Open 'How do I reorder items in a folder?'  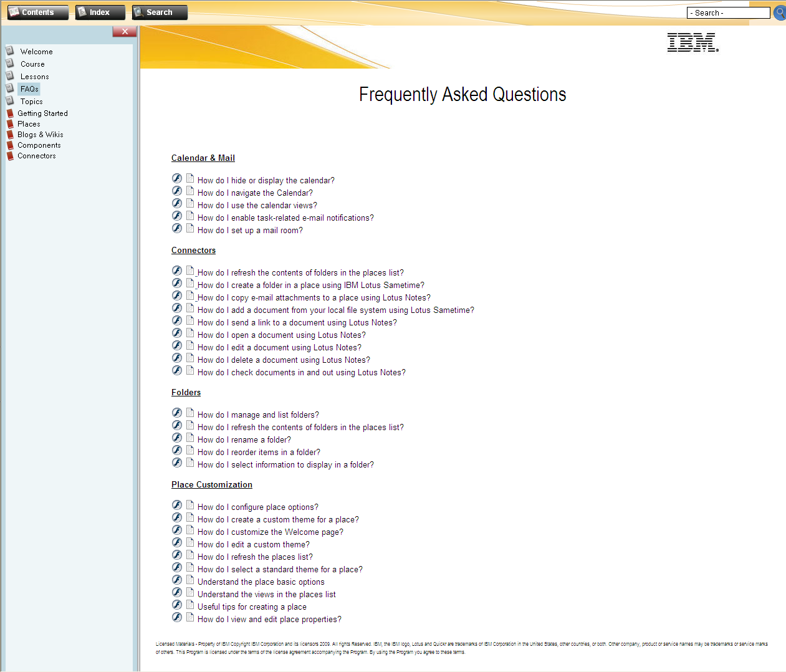tap(259, 453)
